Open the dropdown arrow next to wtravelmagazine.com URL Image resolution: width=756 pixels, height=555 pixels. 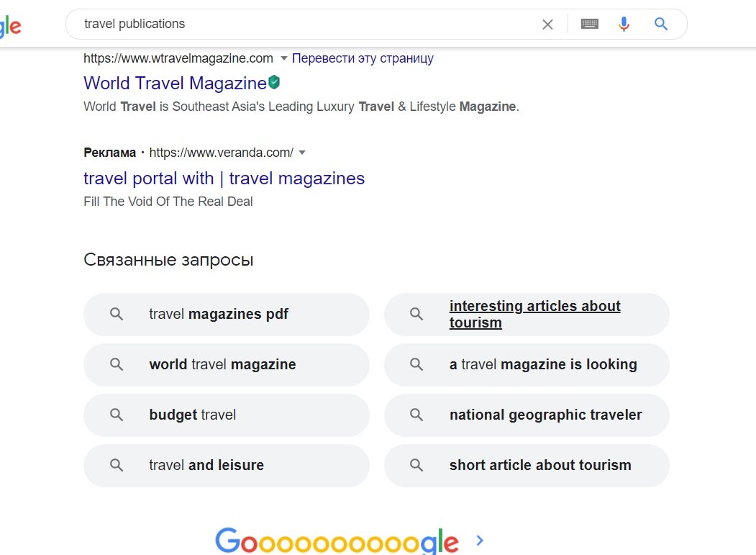(x=284, y=58)
